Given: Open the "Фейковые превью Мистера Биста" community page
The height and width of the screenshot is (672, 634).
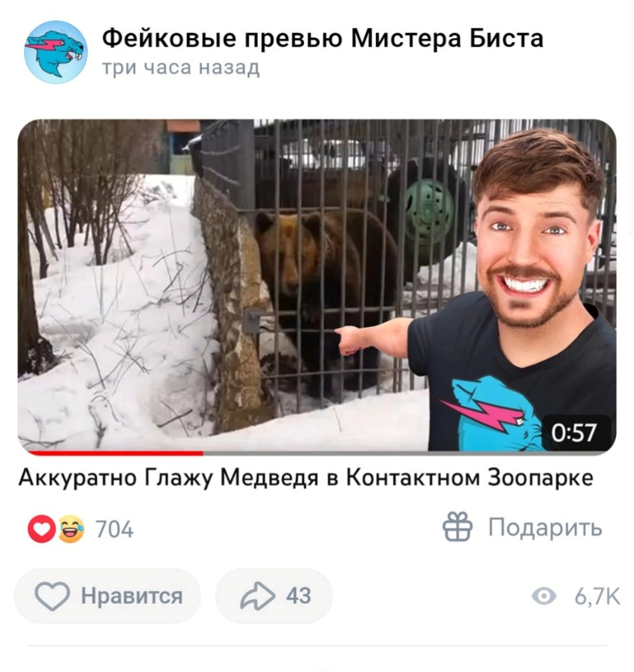Looking at the screenshot, I should 323,38.
